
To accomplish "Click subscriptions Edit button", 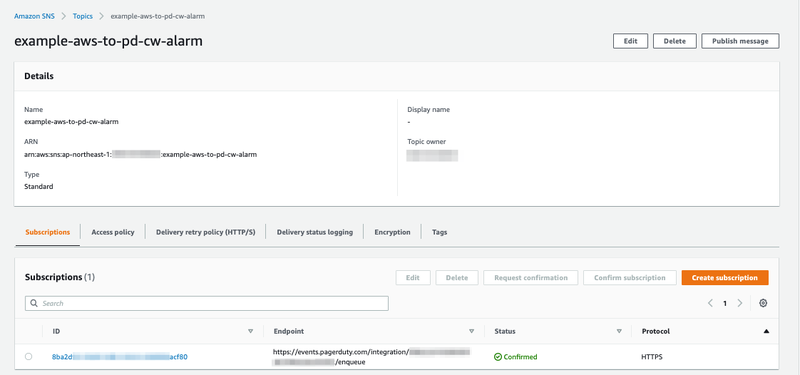I will click(x=413, y=278).
